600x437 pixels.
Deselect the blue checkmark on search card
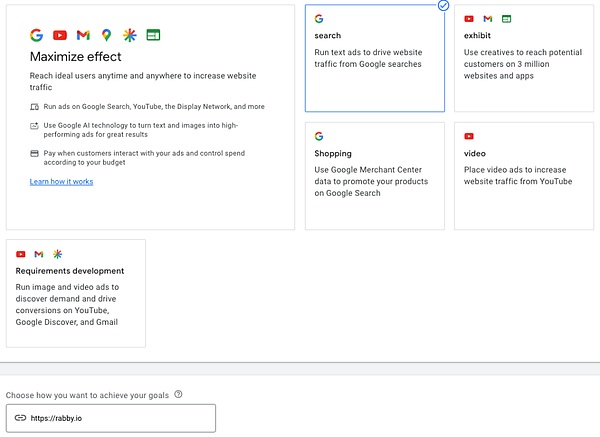(443, 5)
